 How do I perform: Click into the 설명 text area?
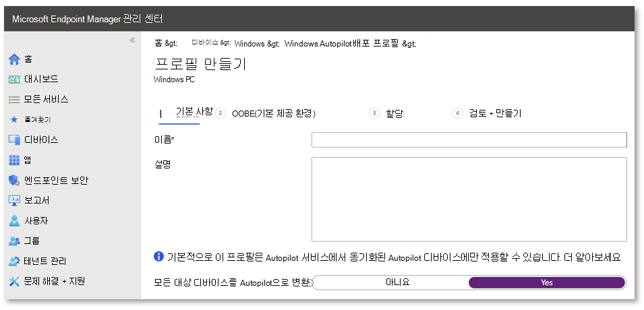[469, 199]
